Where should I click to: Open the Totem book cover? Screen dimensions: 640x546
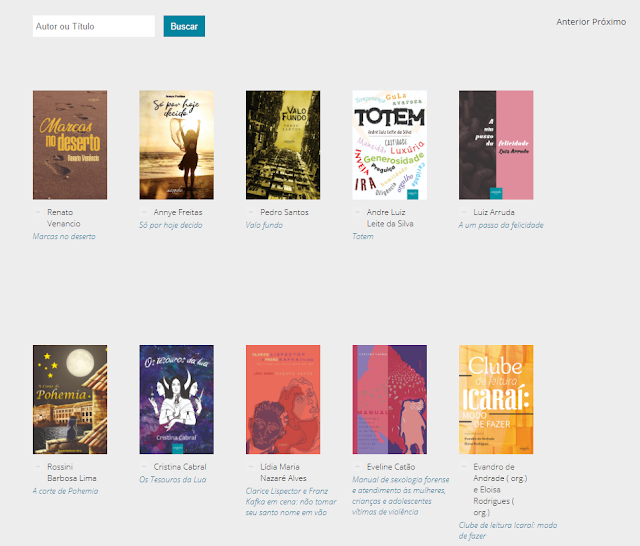click(x=389, y=145)
